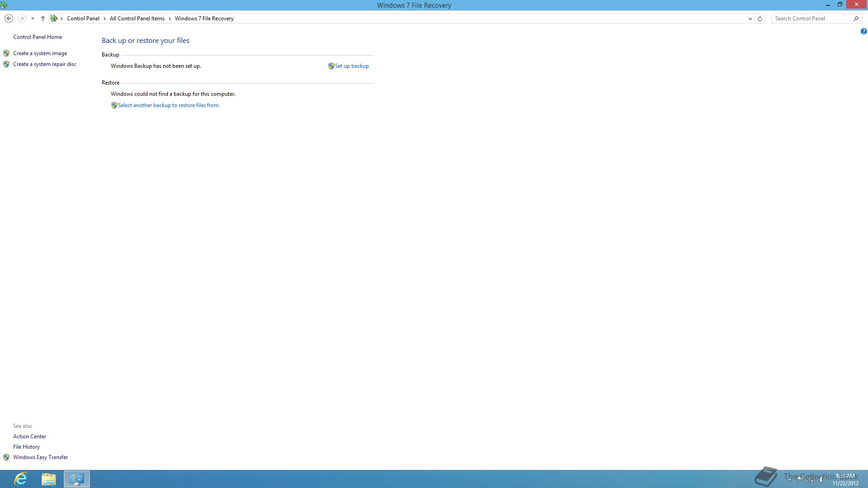Restore down the window

click(840, 5)
